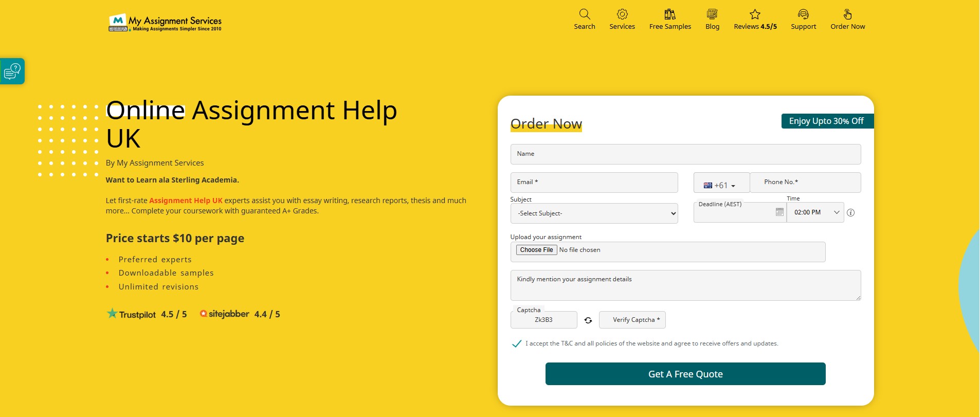Click the Verify Captcha field
Screen dimensions: 980x417
coord(632,320)
